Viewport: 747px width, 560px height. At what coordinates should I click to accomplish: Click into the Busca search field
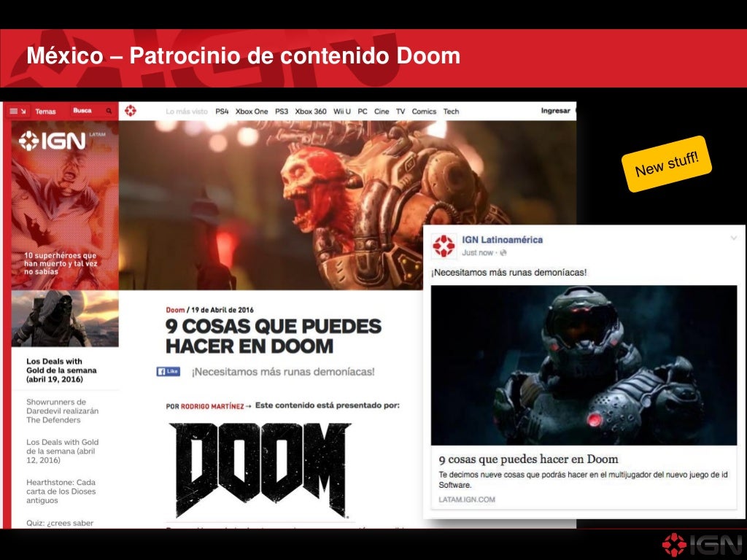point(93,111)
